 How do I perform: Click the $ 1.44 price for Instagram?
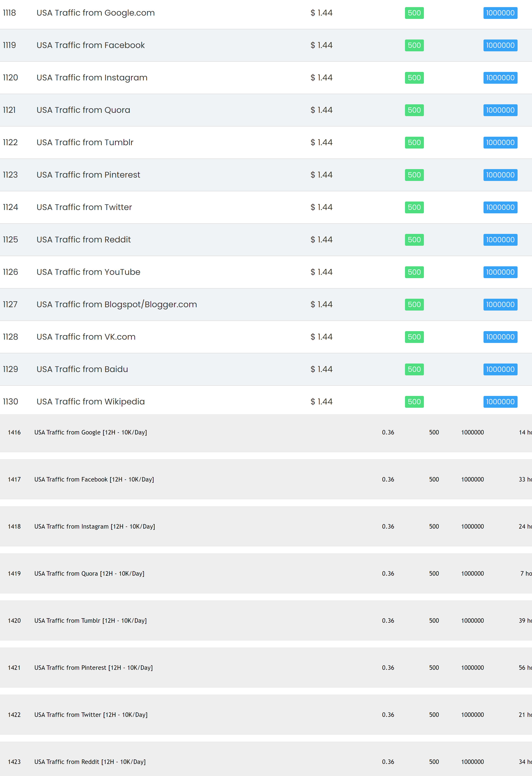coord(321,78)
